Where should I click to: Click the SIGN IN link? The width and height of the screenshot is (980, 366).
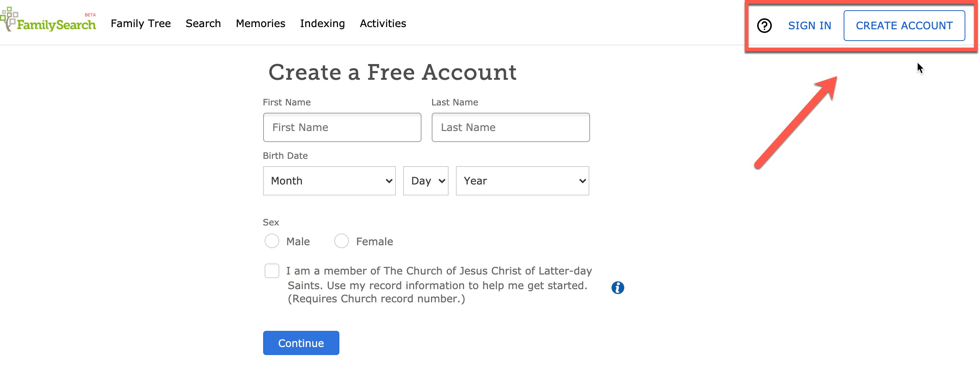(x=810, y=25)
